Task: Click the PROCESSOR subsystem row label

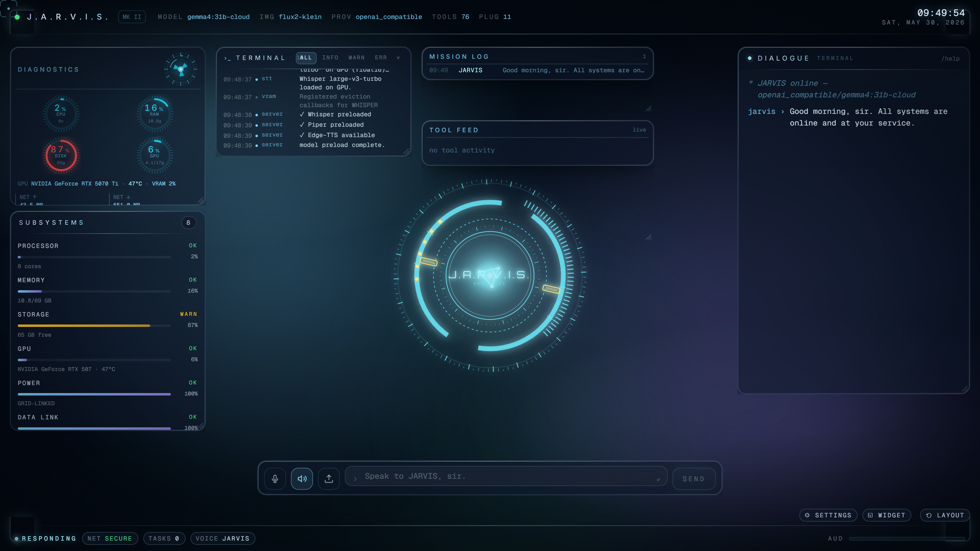Action: click(38, 246)
